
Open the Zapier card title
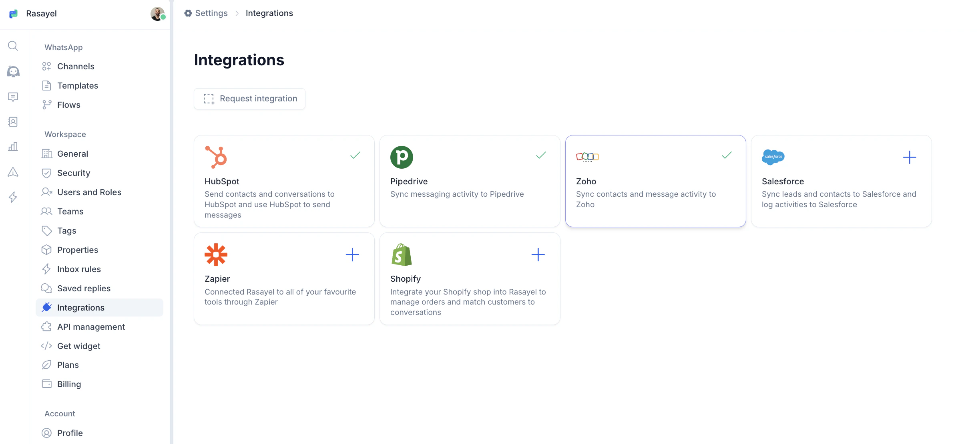tap(217, 279)
